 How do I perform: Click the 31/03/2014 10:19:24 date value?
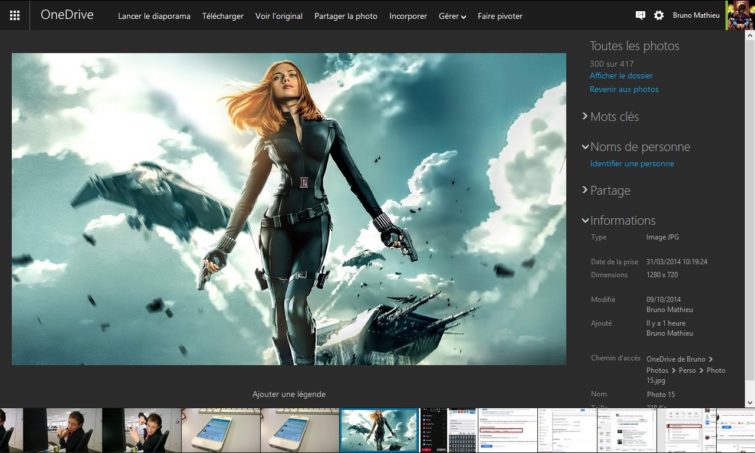(x=677, y=262)
